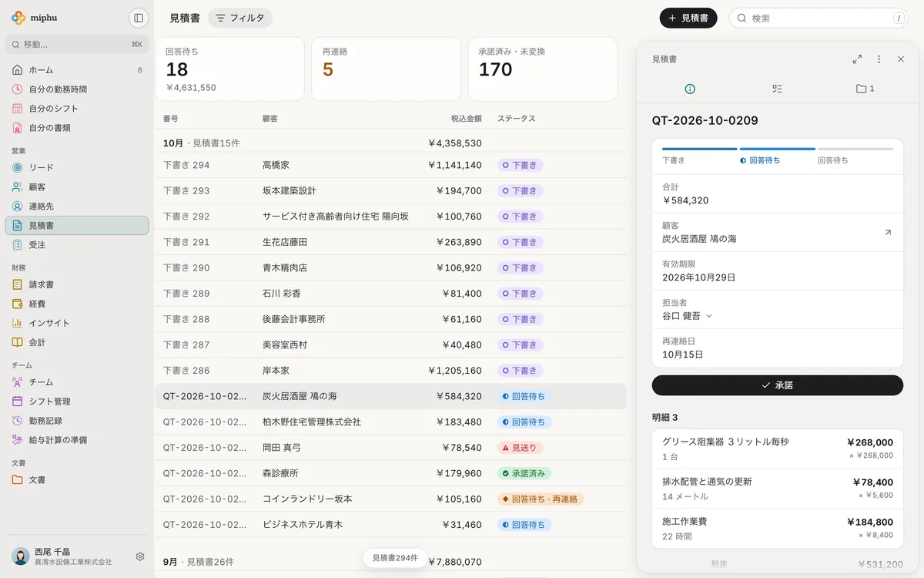Open インサイト in sidebar
This screenshot has height=578, width=924.
77,323
